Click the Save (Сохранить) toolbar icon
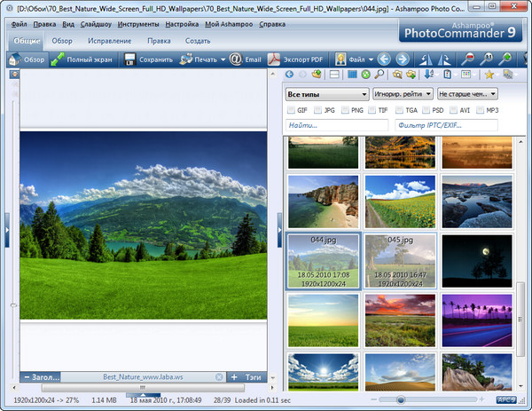Screen dimensions: 532x411 click(130, 59)
